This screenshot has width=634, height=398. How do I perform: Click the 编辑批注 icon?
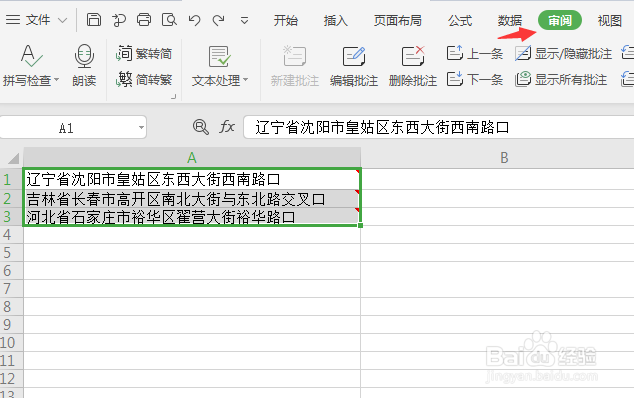[354, 57]
